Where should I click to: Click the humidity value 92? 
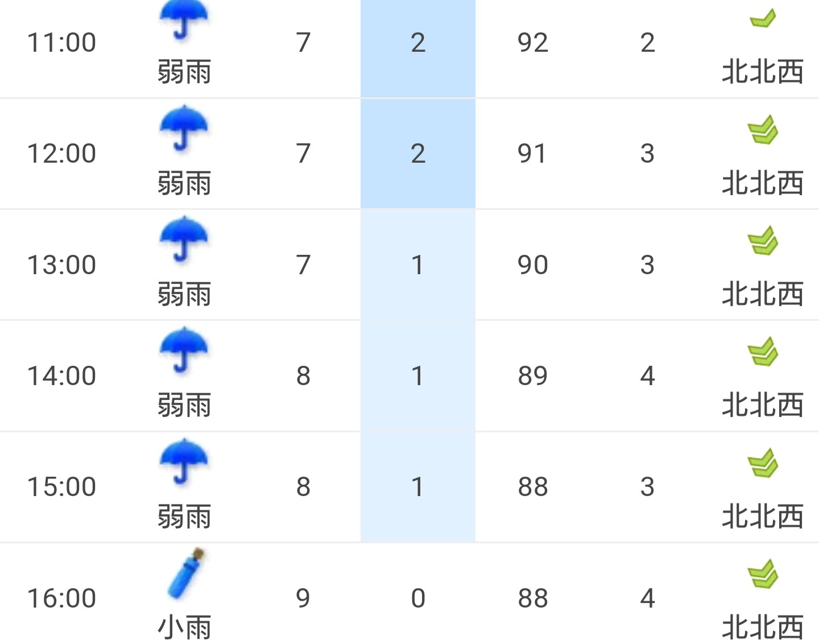coord(533,43)
